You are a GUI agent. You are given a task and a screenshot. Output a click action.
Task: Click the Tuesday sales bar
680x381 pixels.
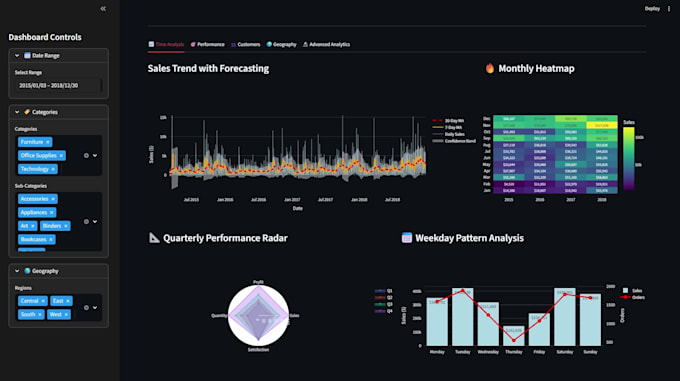click(x=463, y=317)
